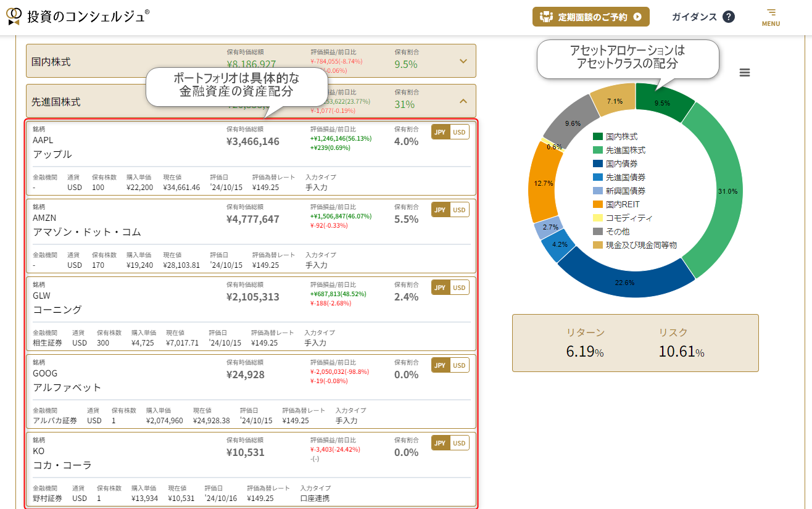
Task: Select USD for the GOOG row
Action: coord(460,365)
